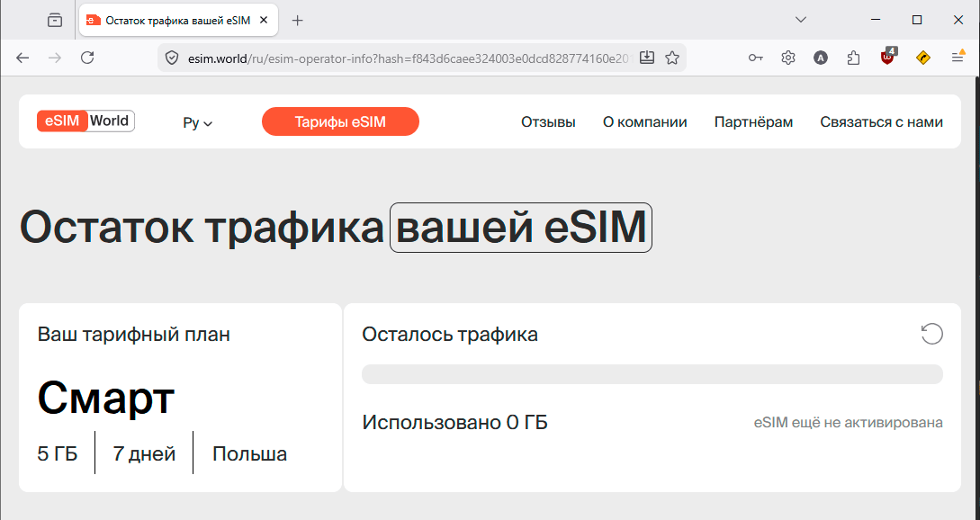The width and height of the screenshot is (980, 520).
Task: Open the Отзывы page
Action: [x=548, y=121]
